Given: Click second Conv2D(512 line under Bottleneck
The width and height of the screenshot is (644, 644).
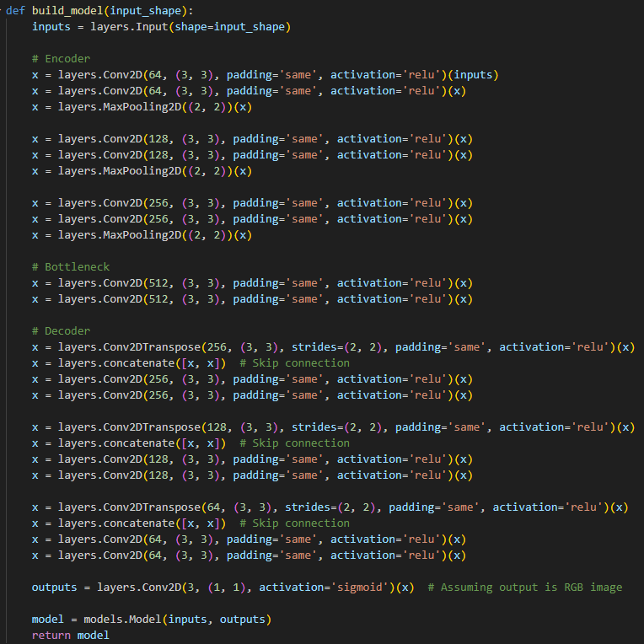Looking at the screenshot, I should (x=252, y=299).
